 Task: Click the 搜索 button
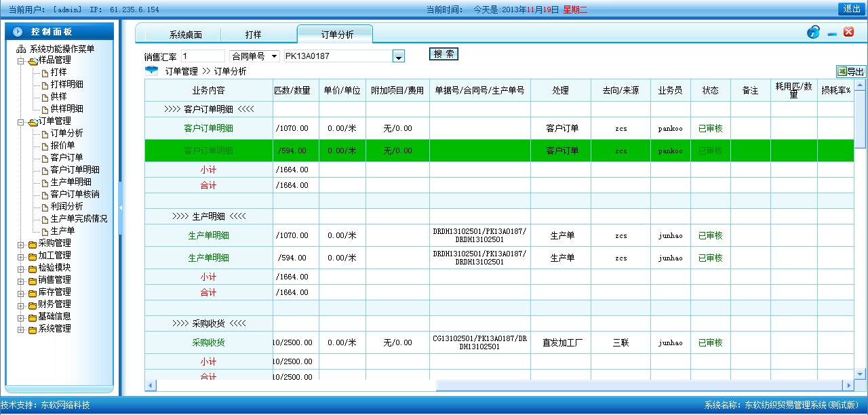pos(443,54)
